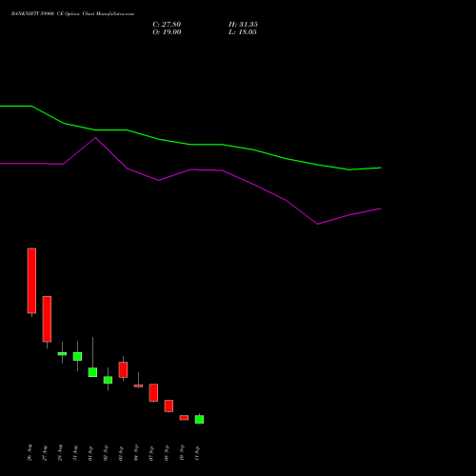Select the 28 Aug date label
Screen dimensions: 476x476
(60, 453)
